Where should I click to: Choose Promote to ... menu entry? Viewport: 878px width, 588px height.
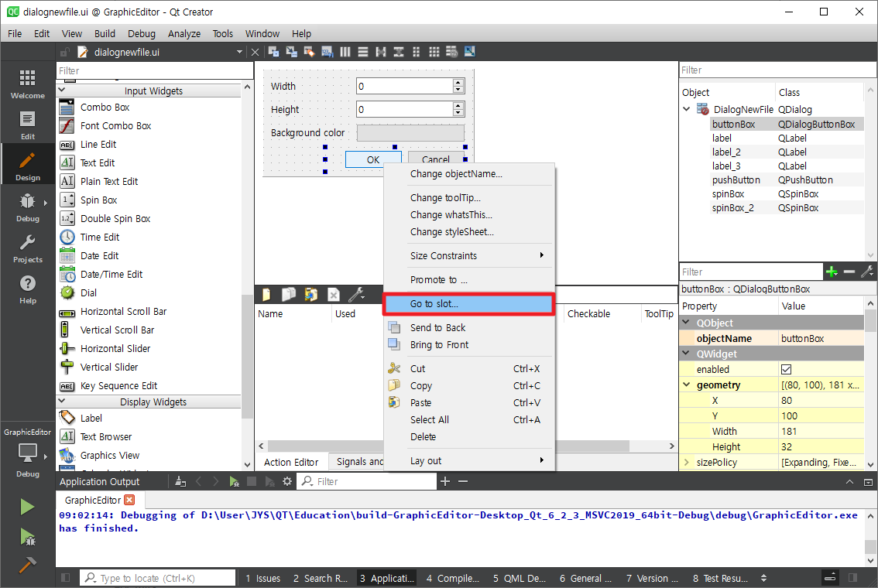(469, 280)
